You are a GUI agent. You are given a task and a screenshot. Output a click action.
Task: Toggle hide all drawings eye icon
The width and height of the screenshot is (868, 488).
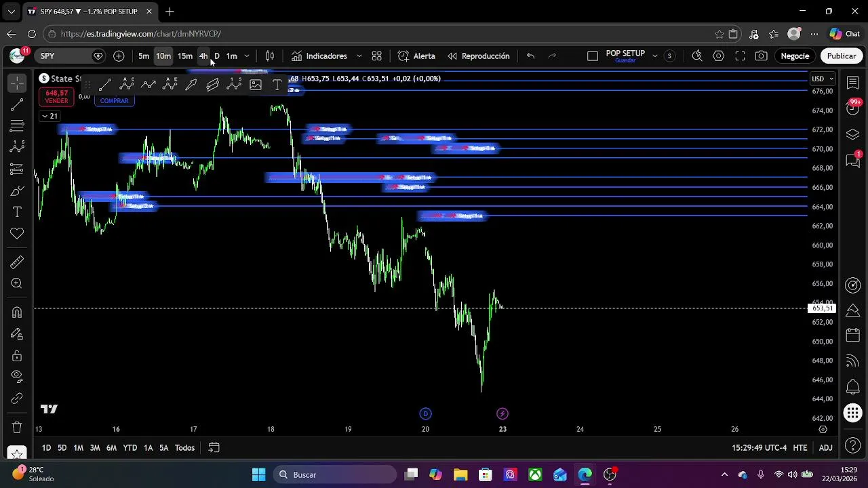click(17, 376)
